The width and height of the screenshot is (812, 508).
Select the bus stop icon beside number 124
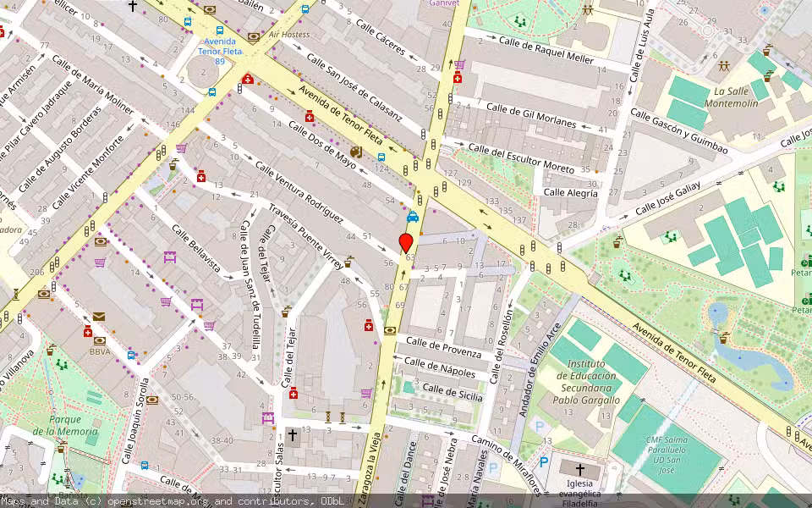pyautogui.click(x=381, y=157)
